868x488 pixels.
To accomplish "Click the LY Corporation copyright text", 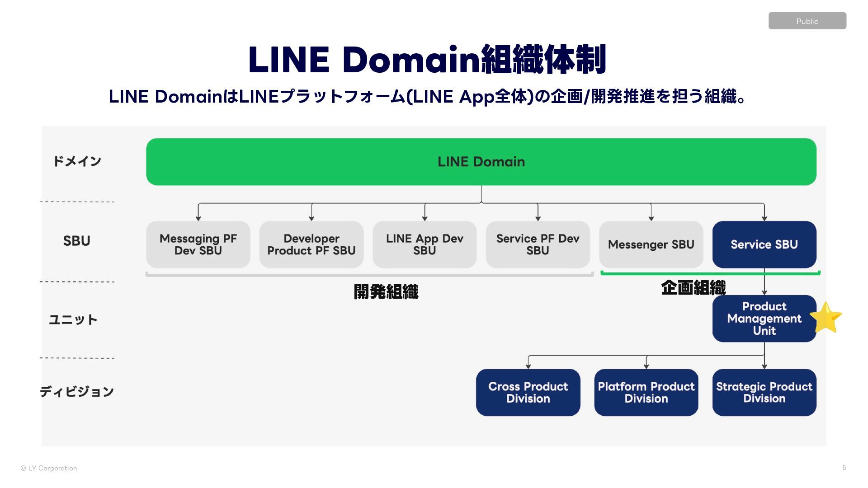I will pyautogui.click(x=49, y=468).
